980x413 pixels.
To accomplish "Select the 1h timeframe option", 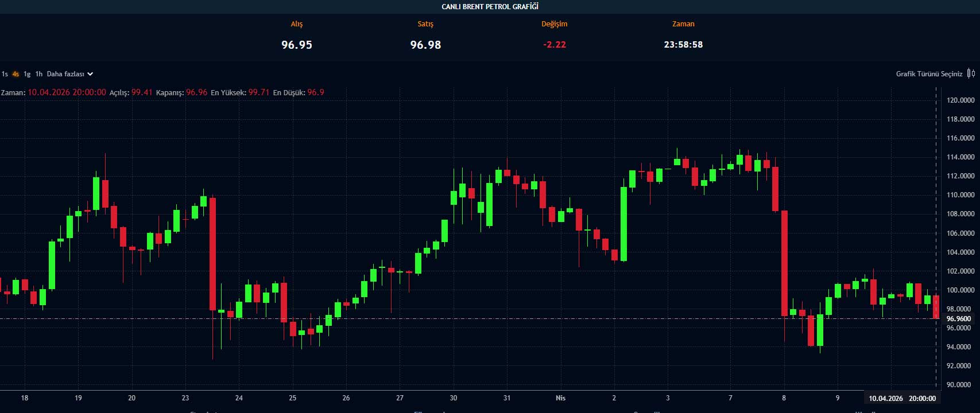I will point(39,74).
